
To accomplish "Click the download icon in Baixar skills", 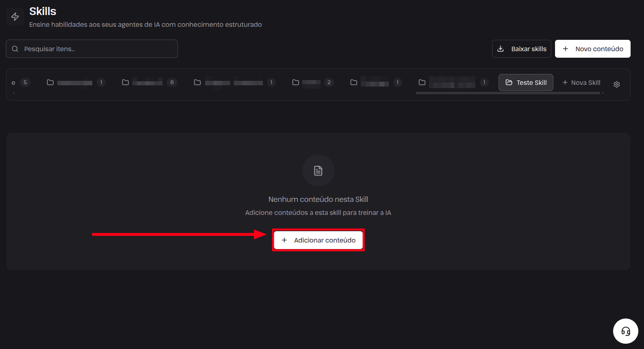I will pyautogui.click(x=501, y=49).
